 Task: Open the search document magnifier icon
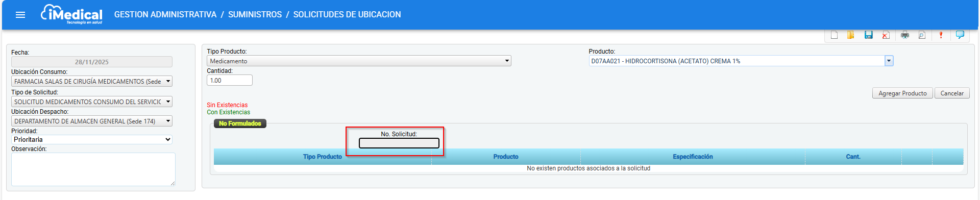pyautogui.click(x=922, y=35)
